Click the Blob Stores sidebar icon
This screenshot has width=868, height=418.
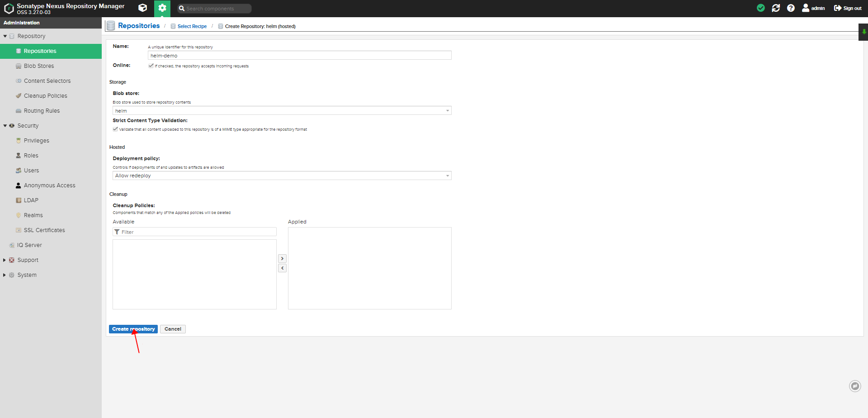click(19, 66)
